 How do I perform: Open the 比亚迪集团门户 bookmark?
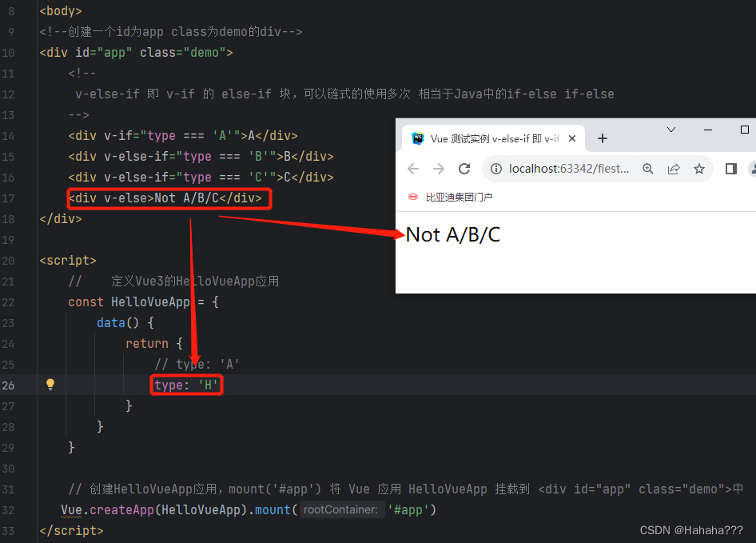point(450,197)
